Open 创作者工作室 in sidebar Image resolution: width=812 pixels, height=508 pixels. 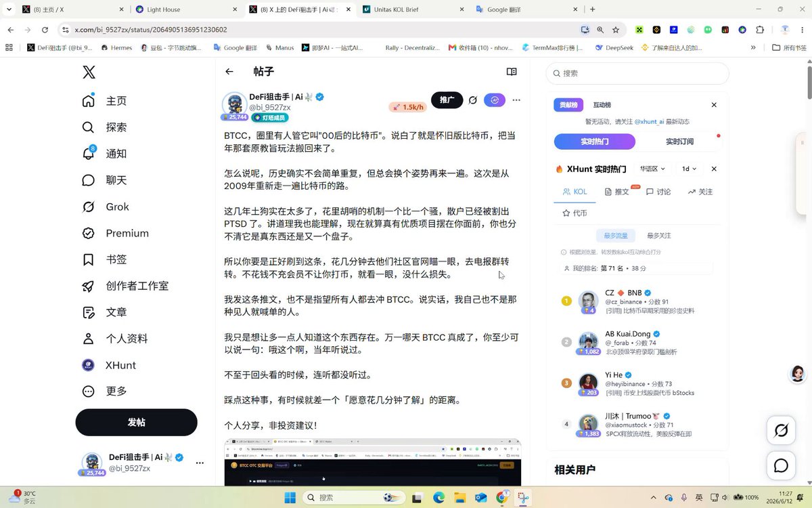point(125,286)
